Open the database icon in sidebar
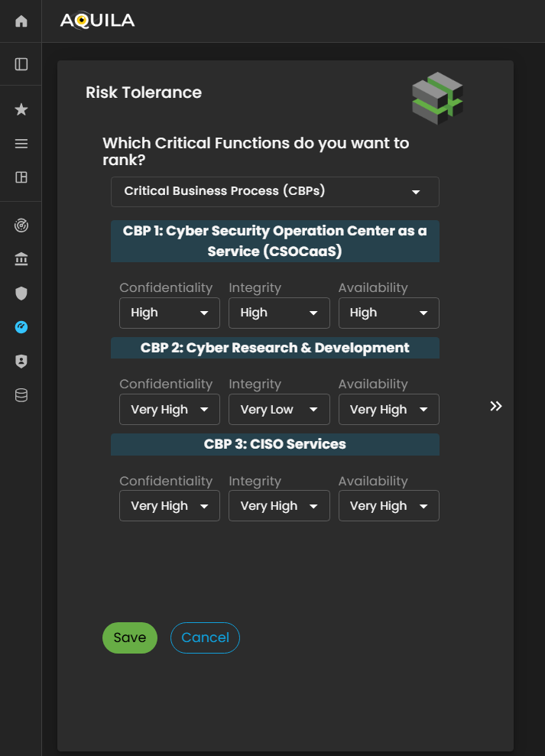 coord(21,395)
